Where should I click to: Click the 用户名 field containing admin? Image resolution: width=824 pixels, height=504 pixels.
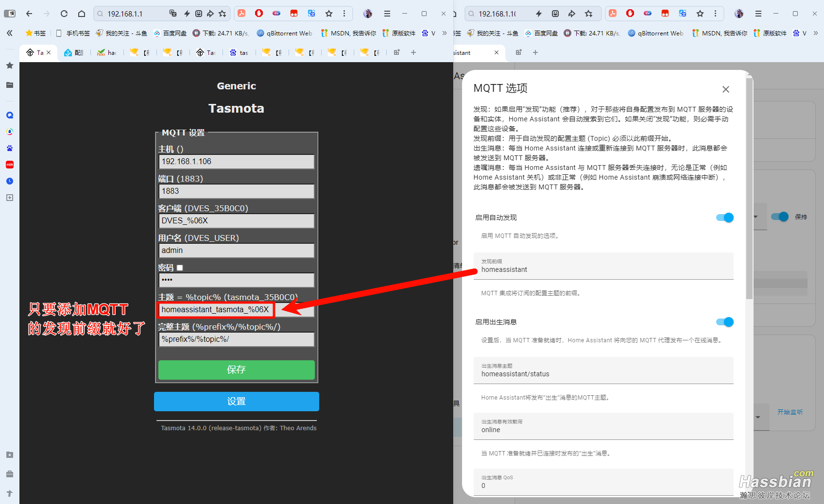click(237, 251)
